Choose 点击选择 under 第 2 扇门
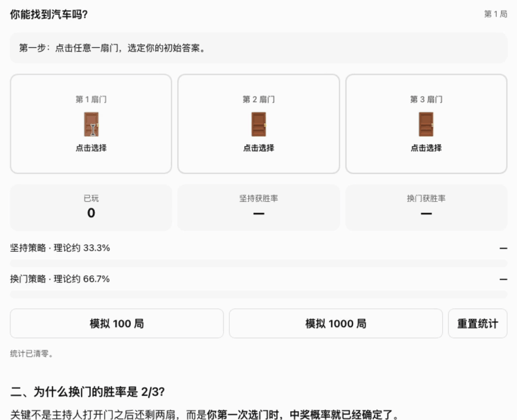517x420 pixels. point(258,148)
